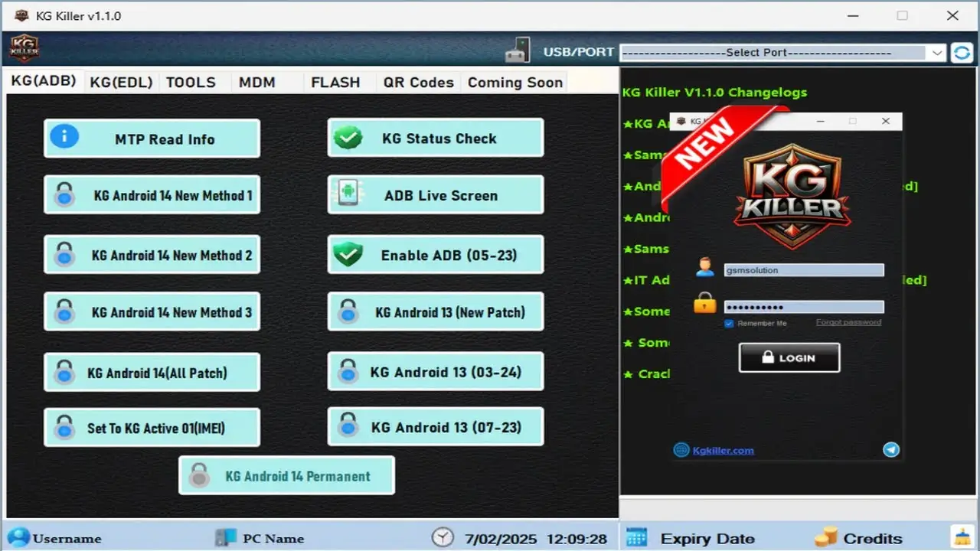
Task: Select the MDM tab
Action: click(256, 83)
